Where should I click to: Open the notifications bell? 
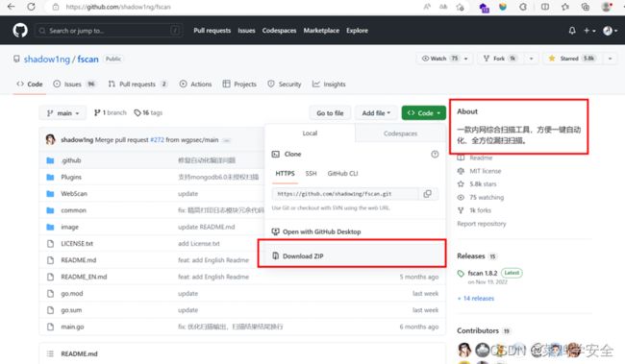(572, 31)
